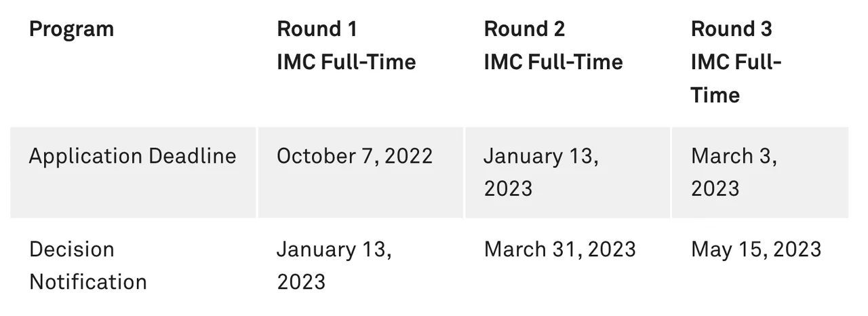Select the "Round 3" header text
868x316 pixels.
coord(731,29)
